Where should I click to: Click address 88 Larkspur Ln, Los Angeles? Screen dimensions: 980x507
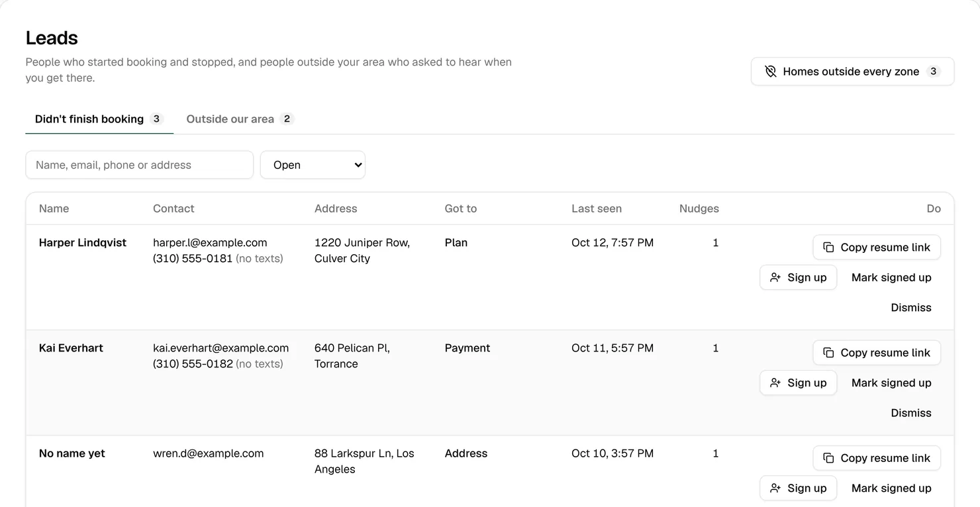(x=364, y=461)
